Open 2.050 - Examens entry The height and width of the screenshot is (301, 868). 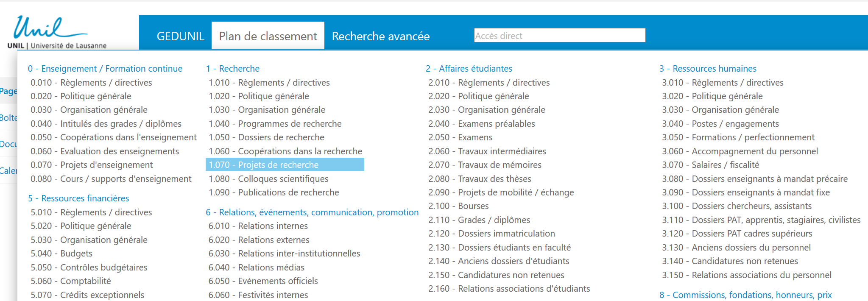click(x=460, y=137)
